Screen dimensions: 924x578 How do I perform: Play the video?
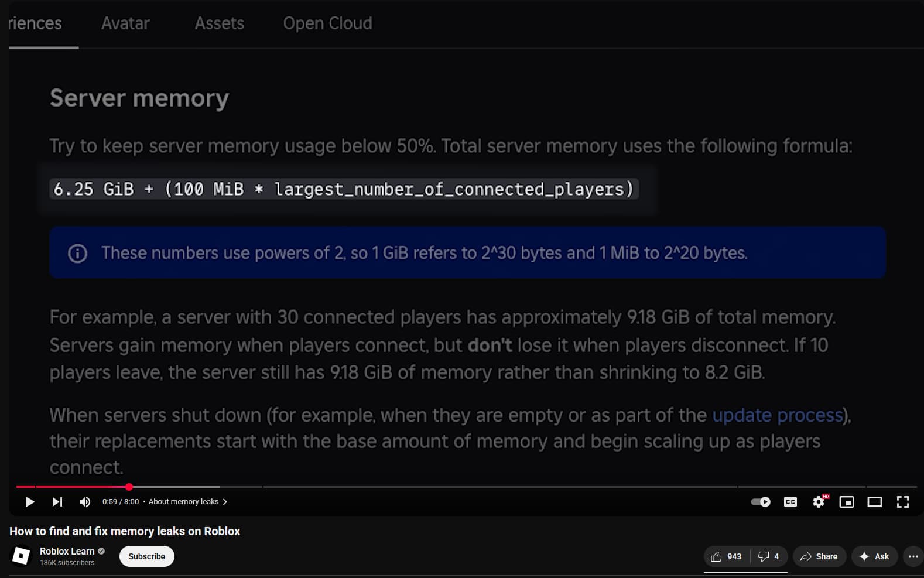pyautogui.click(x=29, y=501)
